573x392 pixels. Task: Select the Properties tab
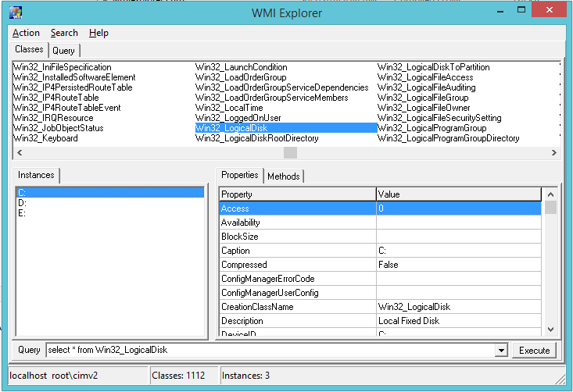(240, 175)
